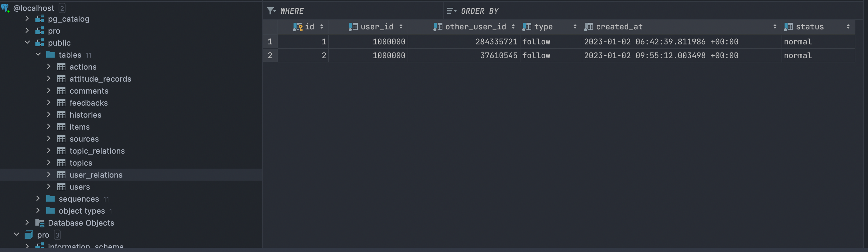Collapse the pro database node
The height and width of the screenshot is (252, 868).
coord(17,235)
